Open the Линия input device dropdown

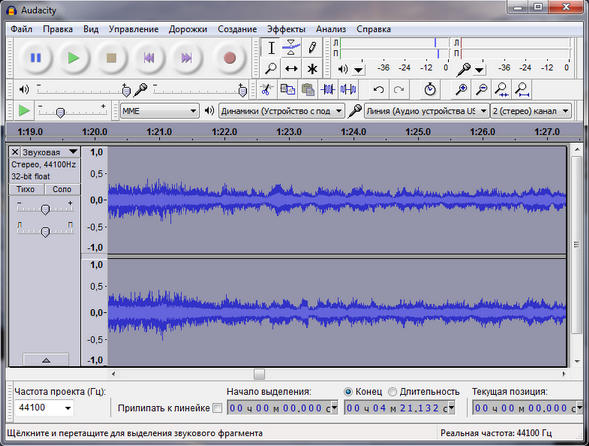427,111
